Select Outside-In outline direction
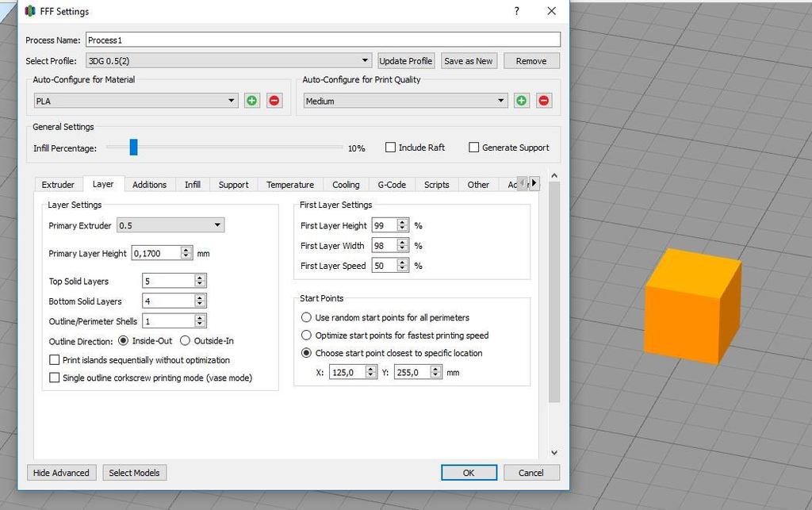 (185, 341)
